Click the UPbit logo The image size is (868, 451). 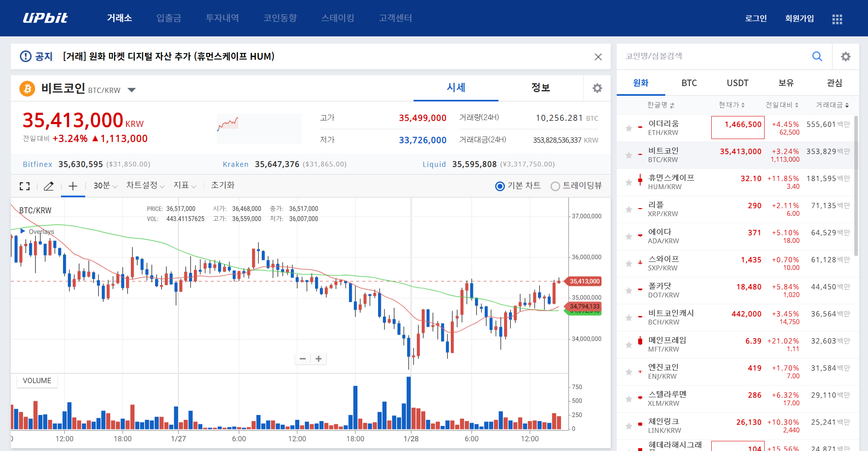coord(45,18)
